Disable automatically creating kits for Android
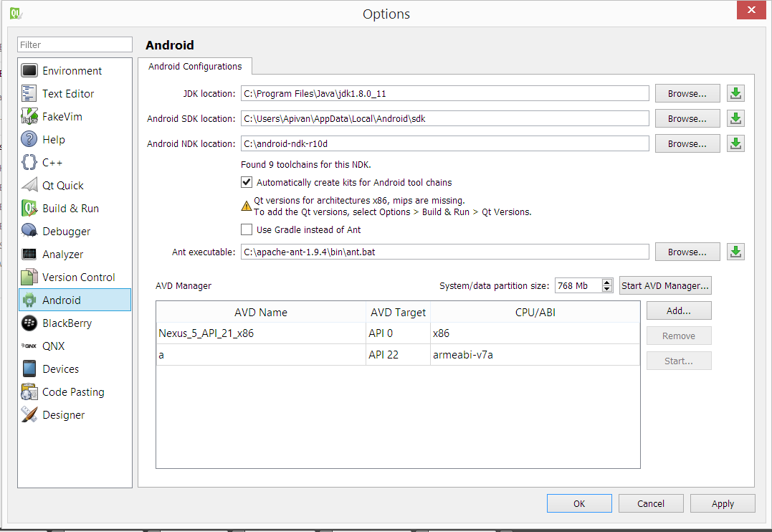 click(x=247, y=182)
